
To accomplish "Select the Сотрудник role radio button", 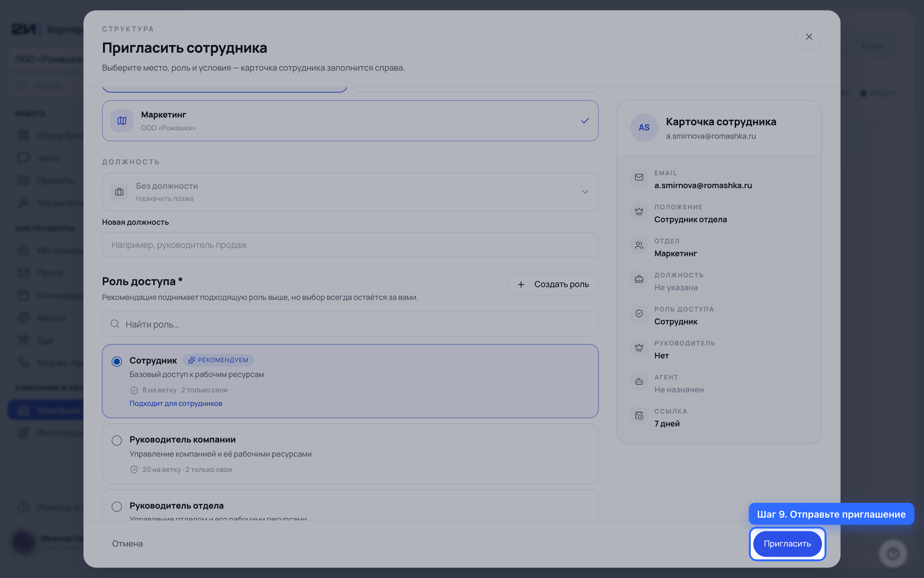I will click(117, 361).
